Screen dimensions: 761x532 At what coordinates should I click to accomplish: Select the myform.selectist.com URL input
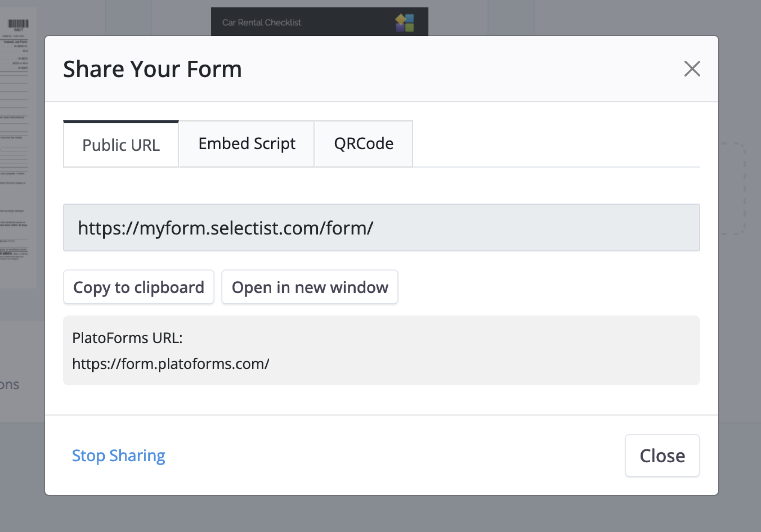tap(381, 228)
